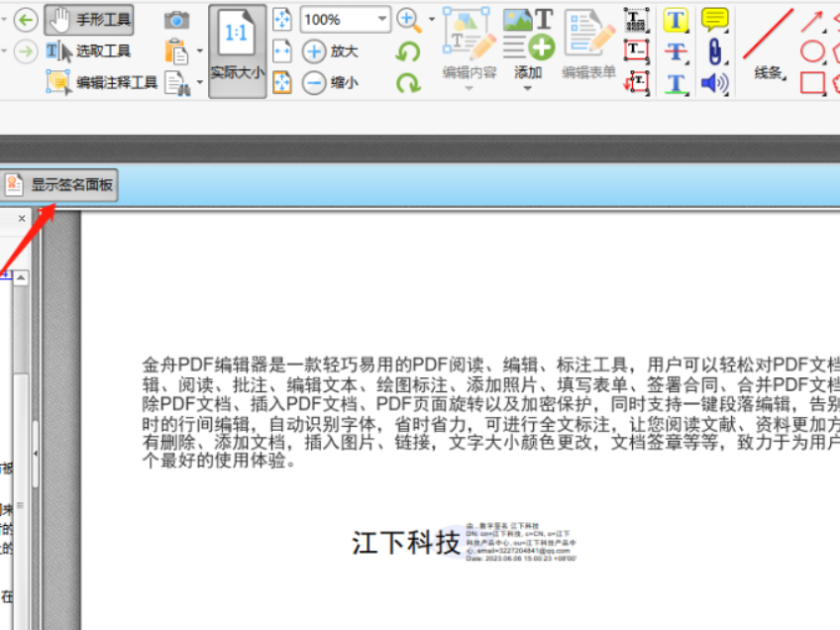
Task: Select the 选取工具 selection tool
Action: [89, 52]
